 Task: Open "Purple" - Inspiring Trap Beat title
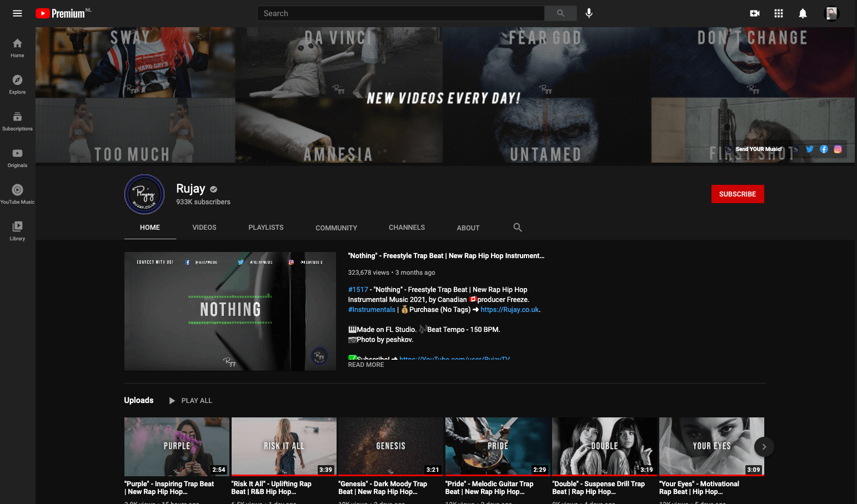tap(169, 488)
